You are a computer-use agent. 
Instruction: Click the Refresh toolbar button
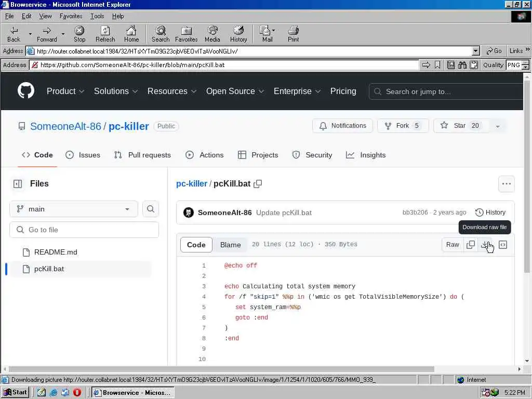pos(105,34)
